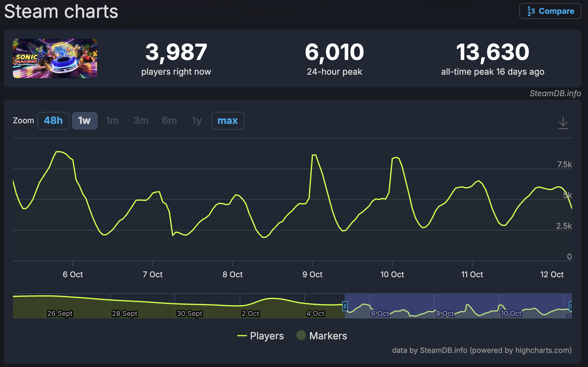Open the Compare button
The width and height of the screenshot is (588, 367).
point(550,11)
